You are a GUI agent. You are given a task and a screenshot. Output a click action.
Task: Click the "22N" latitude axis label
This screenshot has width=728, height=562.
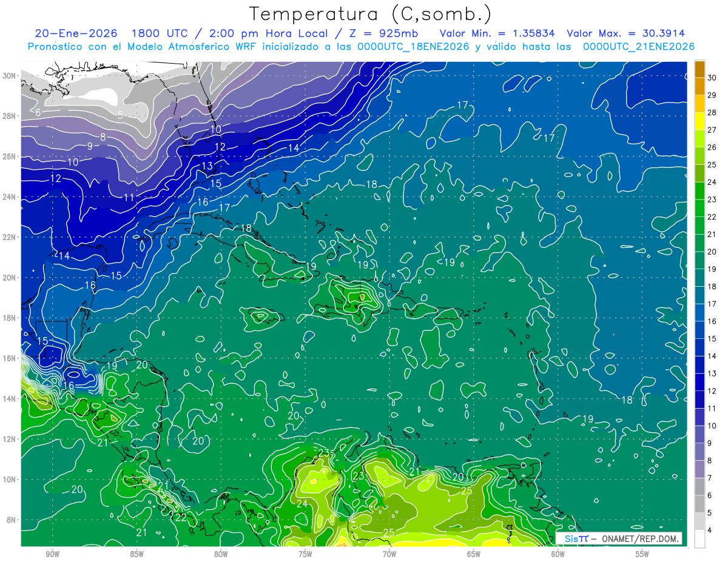9,237
